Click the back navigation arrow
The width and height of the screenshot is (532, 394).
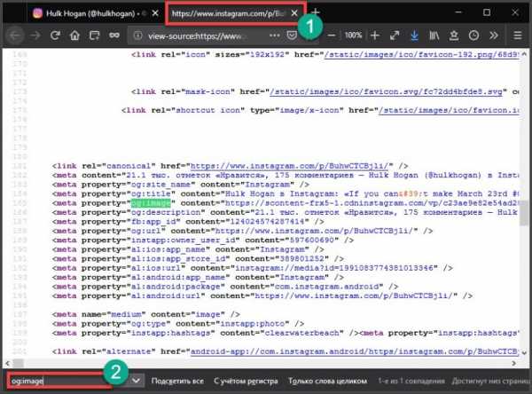coord(14,35)
